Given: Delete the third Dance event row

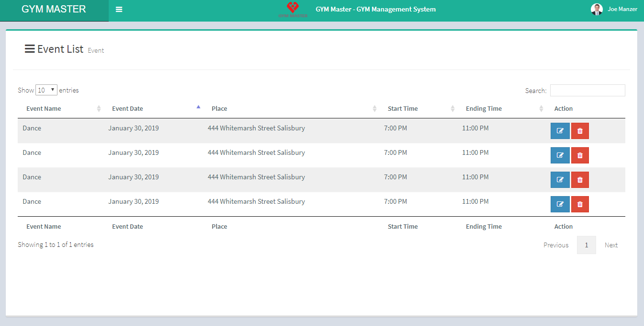Looking at the screenshot, I should (x=580, y=180).
